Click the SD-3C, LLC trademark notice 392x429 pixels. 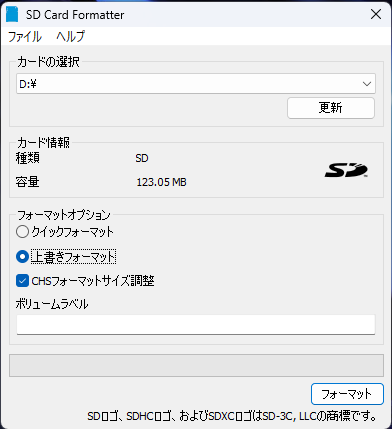232,416
